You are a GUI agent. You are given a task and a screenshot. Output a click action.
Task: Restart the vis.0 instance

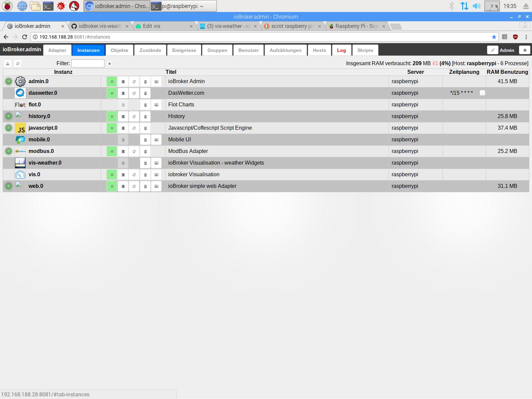click(134, 175)
